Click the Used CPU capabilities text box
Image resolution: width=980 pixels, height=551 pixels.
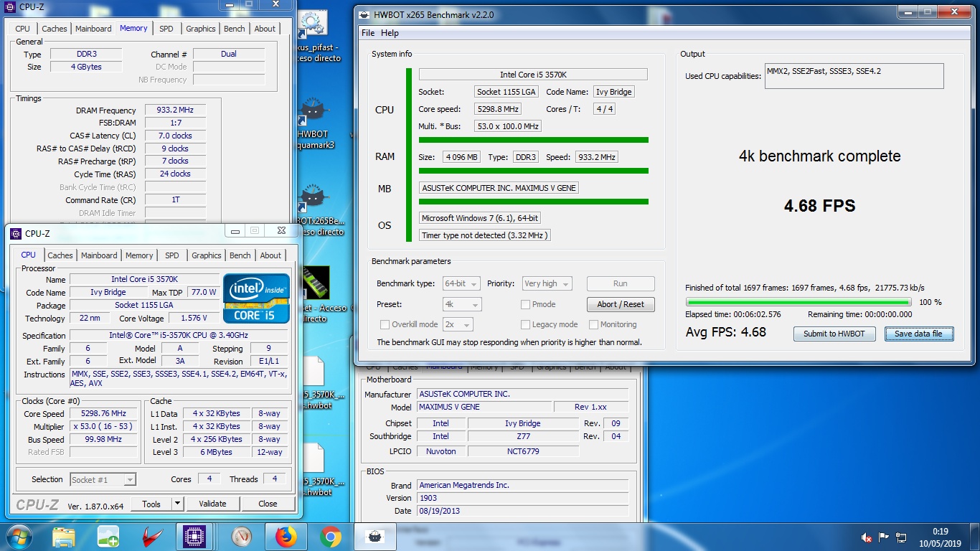click(854, 76)
